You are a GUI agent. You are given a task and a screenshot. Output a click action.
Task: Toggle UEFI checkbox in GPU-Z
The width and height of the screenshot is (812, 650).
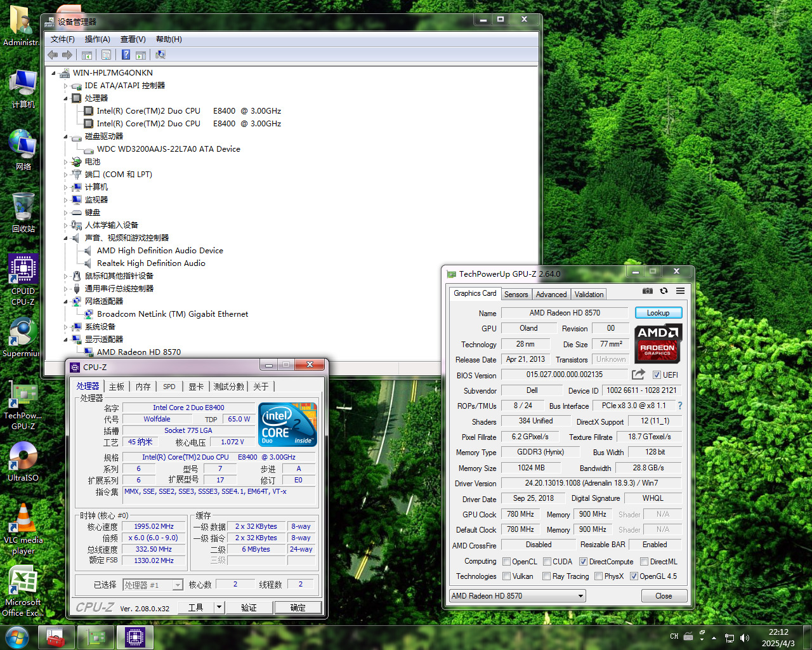click(x=657, y=375)
